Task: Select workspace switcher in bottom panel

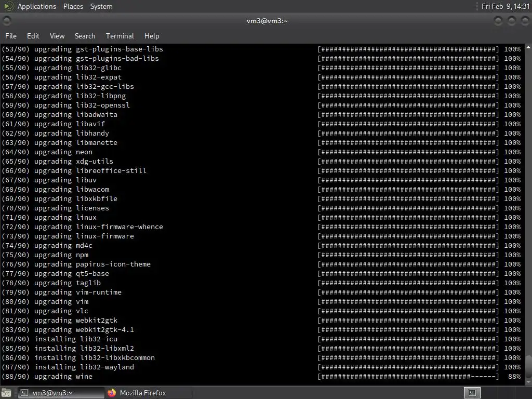Action: pyautogui.click(x=472, y=393)
